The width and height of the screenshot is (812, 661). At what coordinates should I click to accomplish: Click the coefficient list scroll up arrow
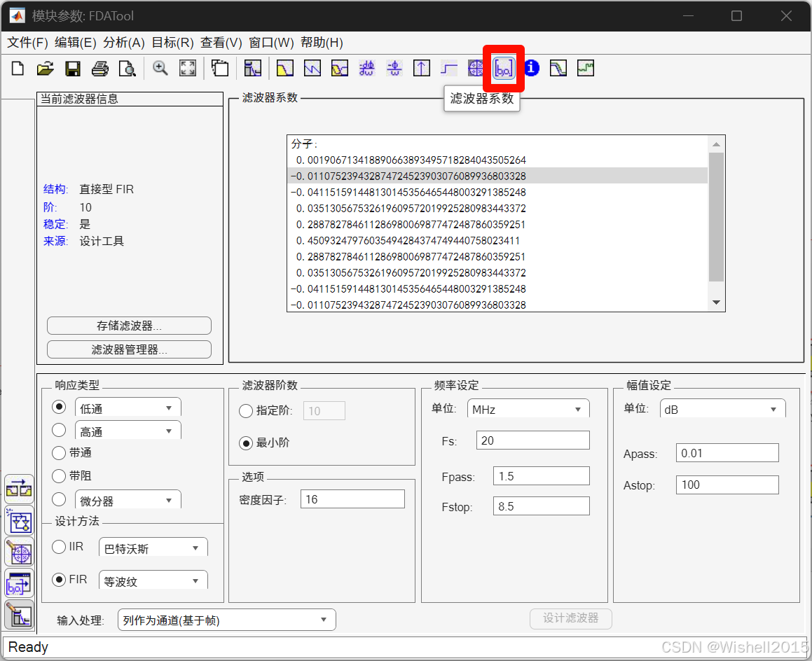coord(716,144)
